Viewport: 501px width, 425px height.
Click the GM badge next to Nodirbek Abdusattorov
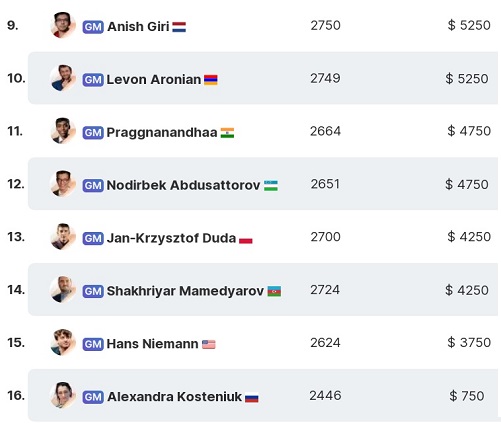coord(93,185)
